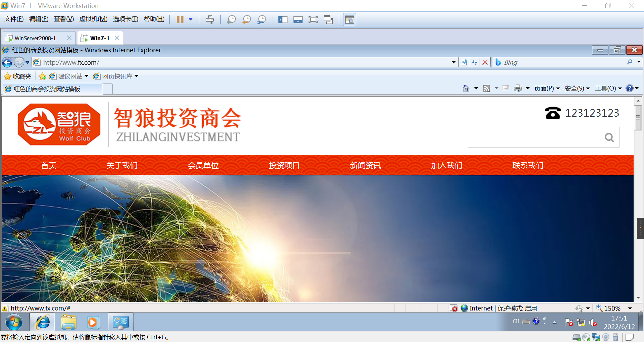Click IE compatibility view button

coord(464,62)
